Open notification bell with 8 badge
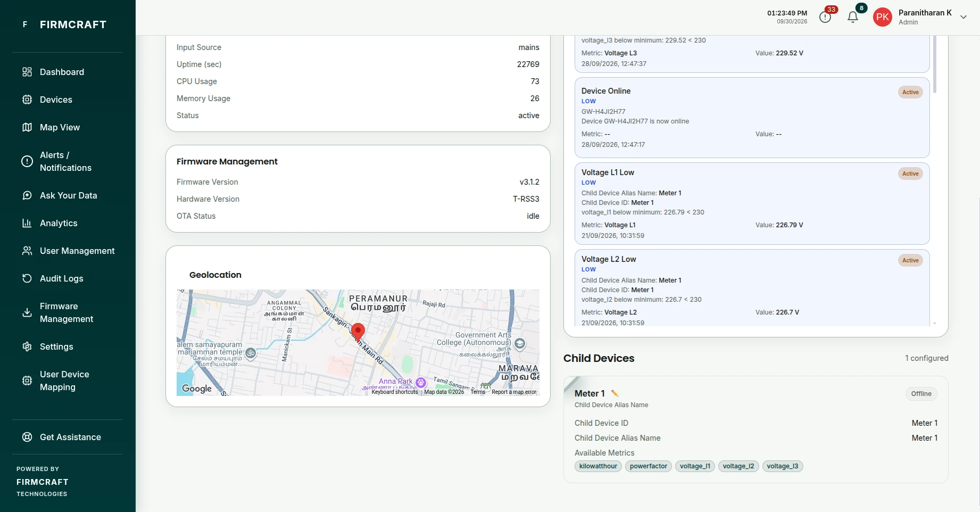The image size is (980, 512). coord(853,17)
